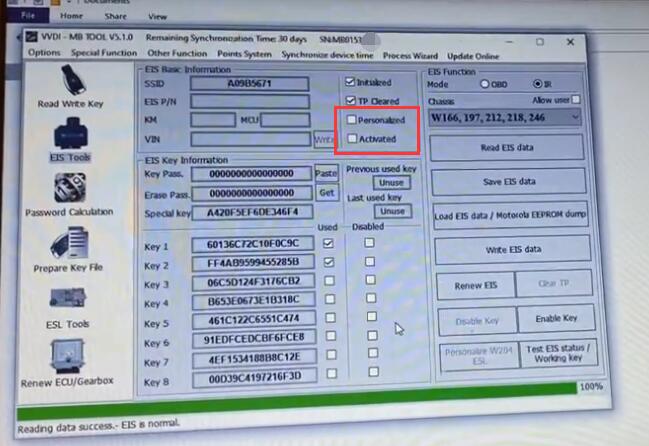Open the Options menu
Screen dimensions: 649x446
44,52
